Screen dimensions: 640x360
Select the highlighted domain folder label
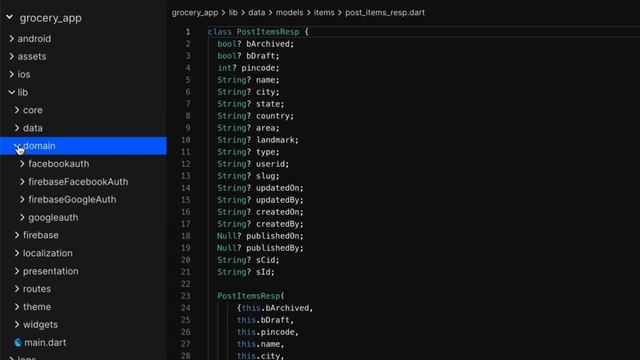(x=39, y=146)
